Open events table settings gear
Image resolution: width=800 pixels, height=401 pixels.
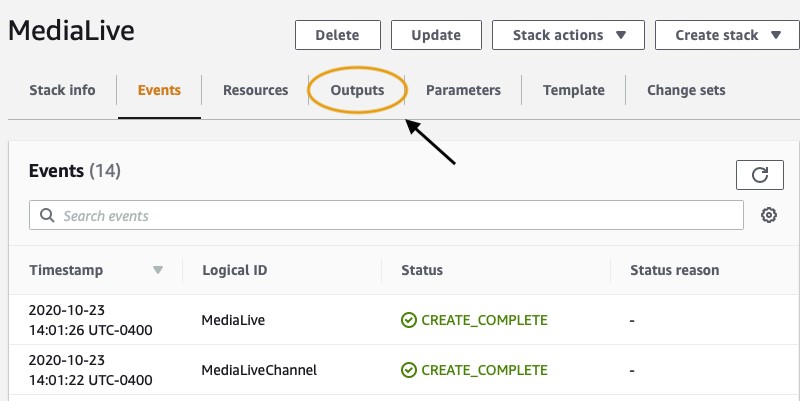769,215
